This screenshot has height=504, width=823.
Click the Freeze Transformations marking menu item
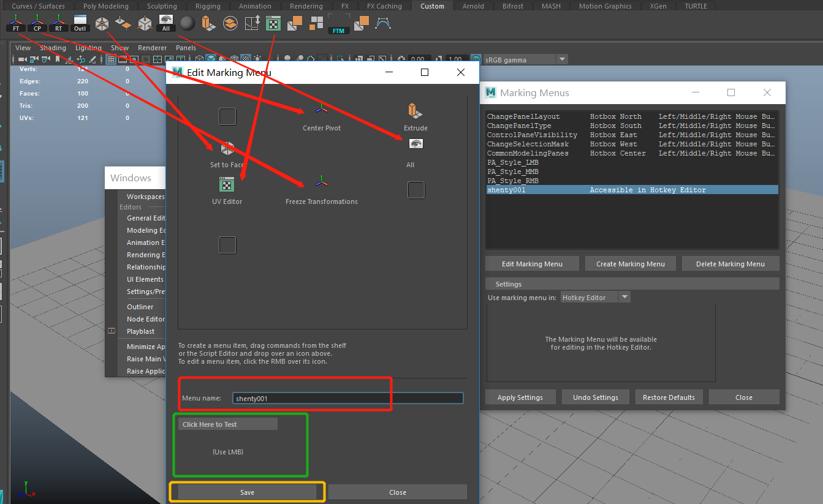pos(322,190)
